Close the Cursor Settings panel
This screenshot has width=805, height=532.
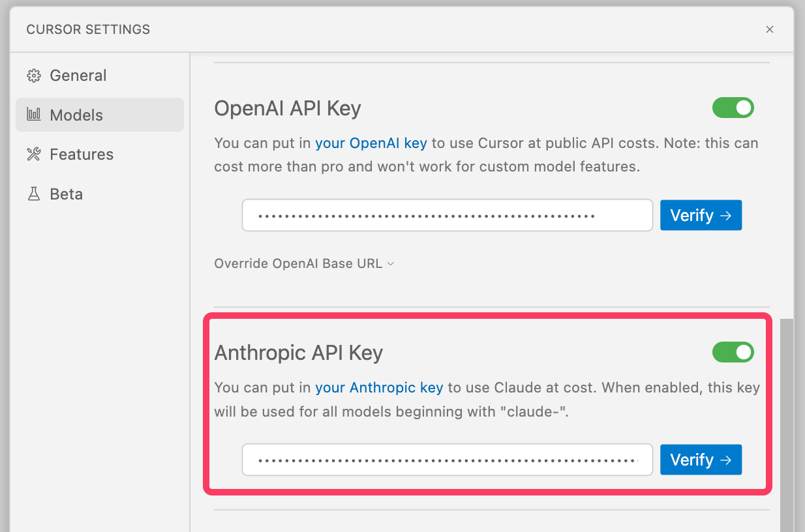coord(770,29)
